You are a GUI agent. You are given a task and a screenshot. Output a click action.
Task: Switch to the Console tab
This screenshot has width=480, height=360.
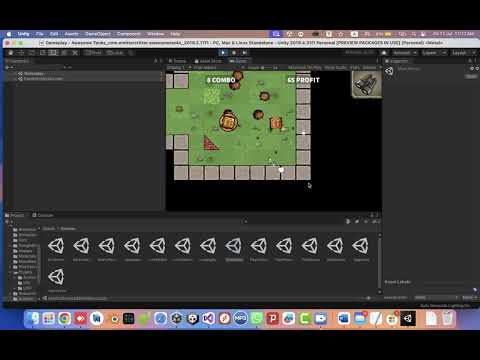[x=43, y=215]
